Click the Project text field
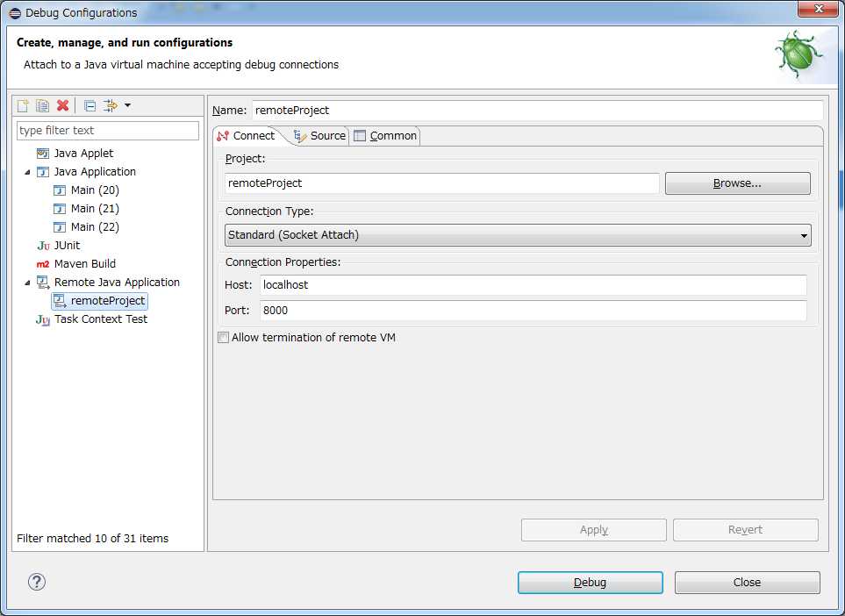Screen dimensions: 845x616 coord(442,183)
